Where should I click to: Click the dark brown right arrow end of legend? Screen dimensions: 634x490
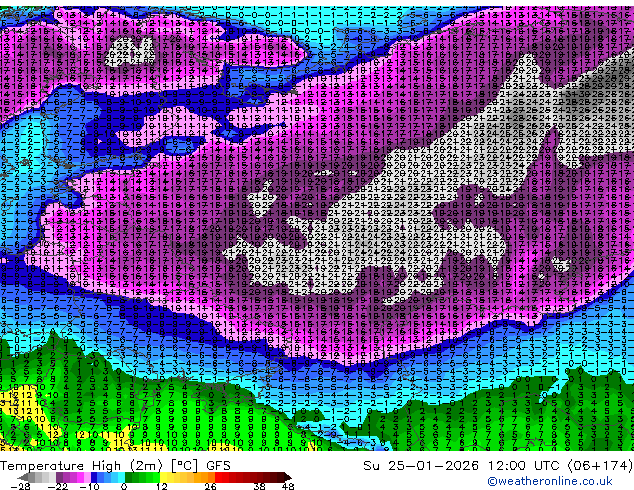[287, 477]
